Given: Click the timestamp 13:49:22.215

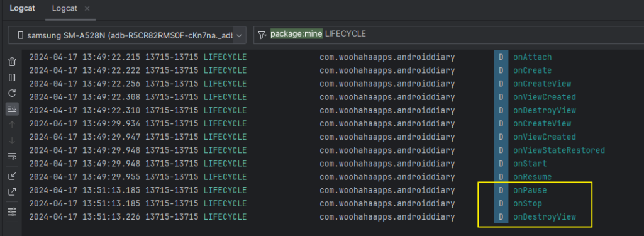Looking at the screenshot, I should click(x=111, y=57).
